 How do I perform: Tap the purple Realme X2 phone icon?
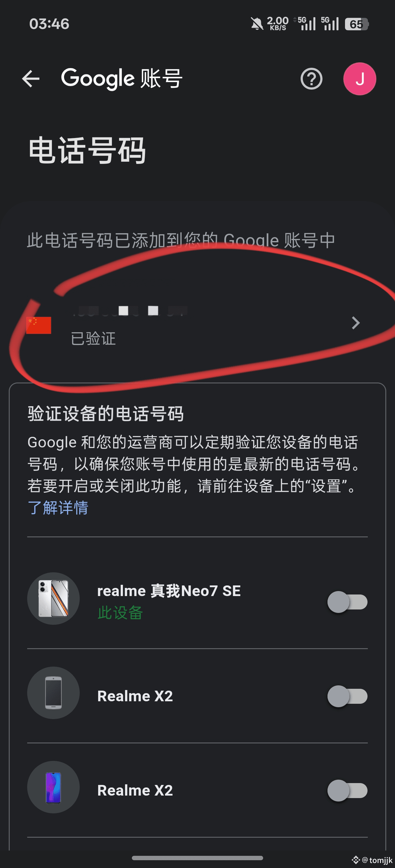[x=53, y=787]
